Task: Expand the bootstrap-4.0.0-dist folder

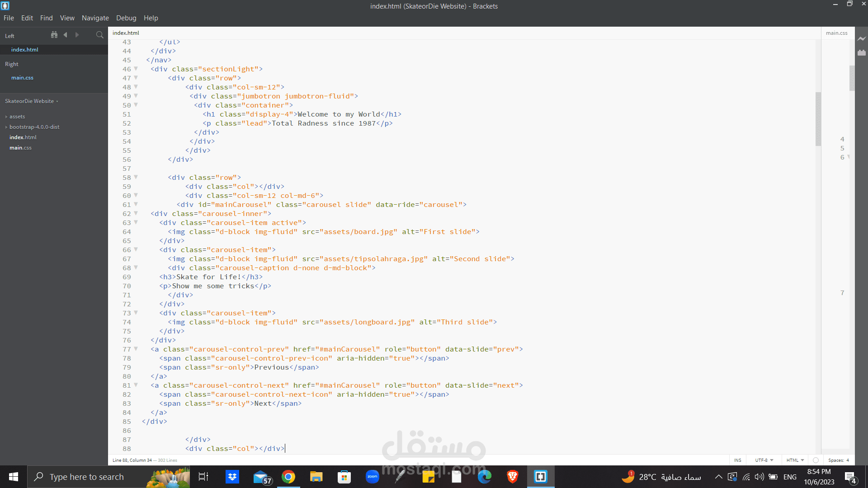Action: point(34,127)
